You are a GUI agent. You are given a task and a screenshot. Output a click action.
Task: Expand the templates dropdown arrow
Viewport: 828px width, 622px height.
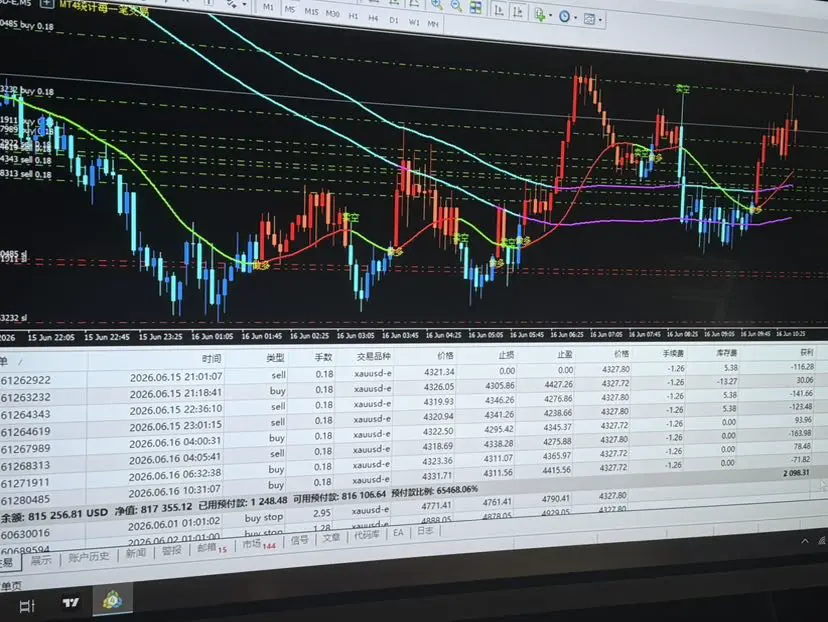[600, 21]
